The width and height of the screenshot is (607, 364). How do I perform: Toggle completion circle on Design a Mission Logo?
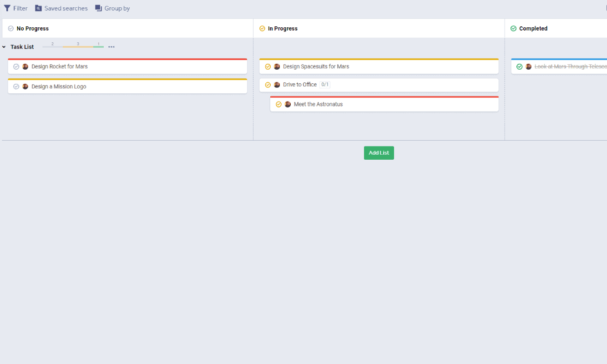(x=16, y=86)
